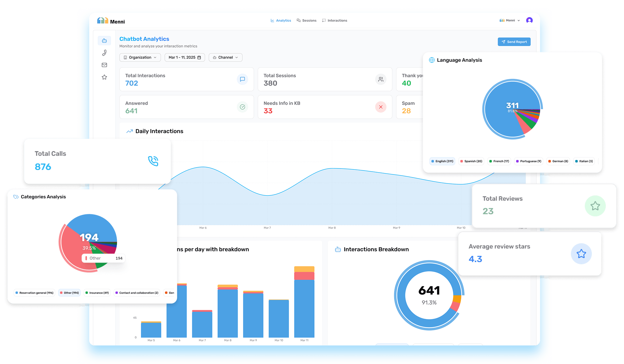The height and width of the screenshot is (364, 624).
Task: Toggle English (311) legend item
Action: (x=442, y=161)
